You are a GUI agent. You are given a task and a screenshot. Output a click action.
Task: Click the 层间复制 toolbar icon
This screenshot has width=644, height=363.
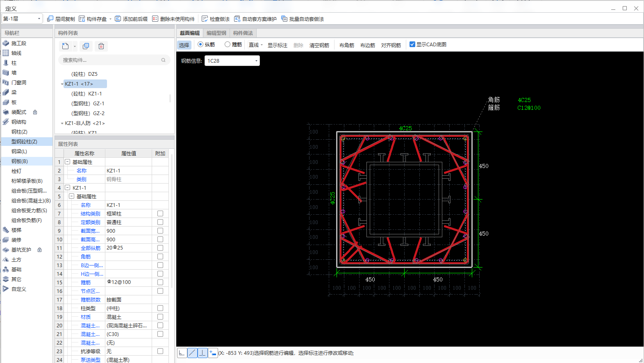[x=50, y=19]
